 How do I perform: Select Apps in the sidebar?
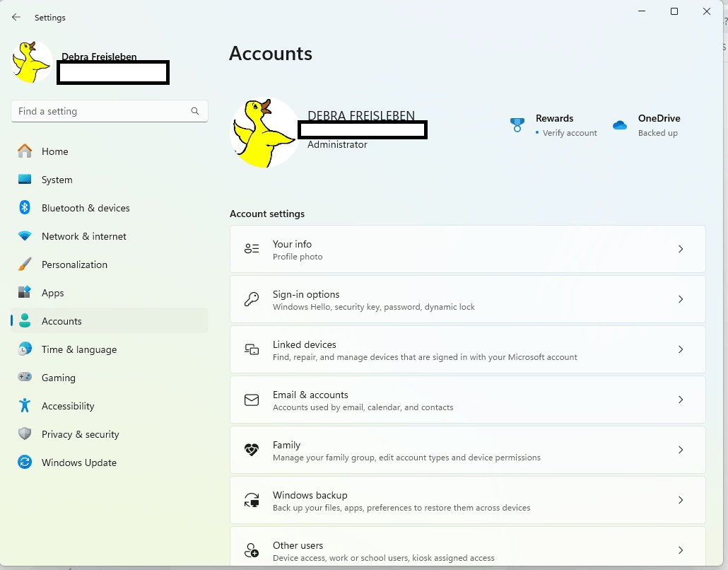pos(109,293)
